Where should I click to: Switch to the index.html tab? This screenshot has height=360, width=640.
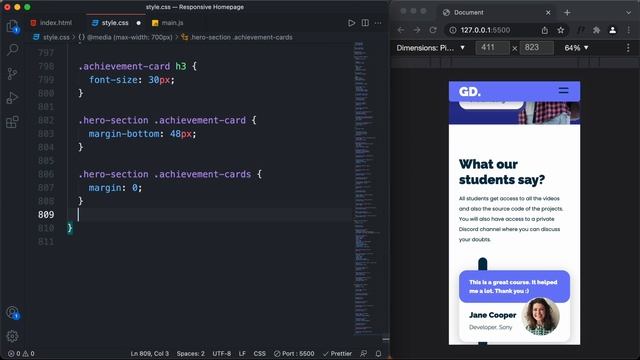(51, 23)
